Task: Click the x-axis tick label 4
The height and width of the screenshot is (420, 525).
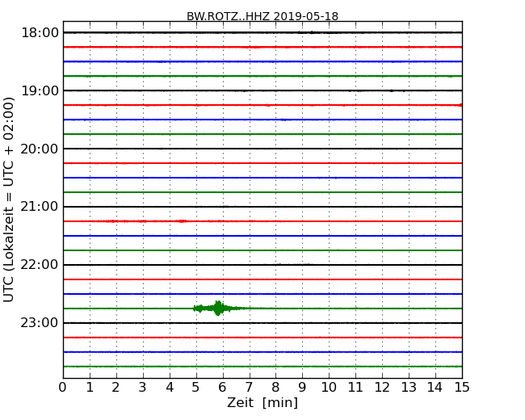Action: pyautogui.click(x=170, y=388)
